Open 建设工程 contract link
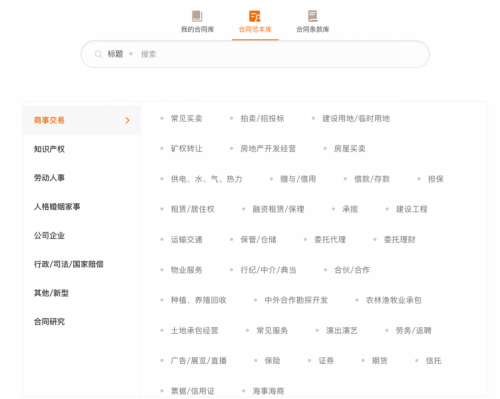 pyautogui.click(x=412, y=209)
